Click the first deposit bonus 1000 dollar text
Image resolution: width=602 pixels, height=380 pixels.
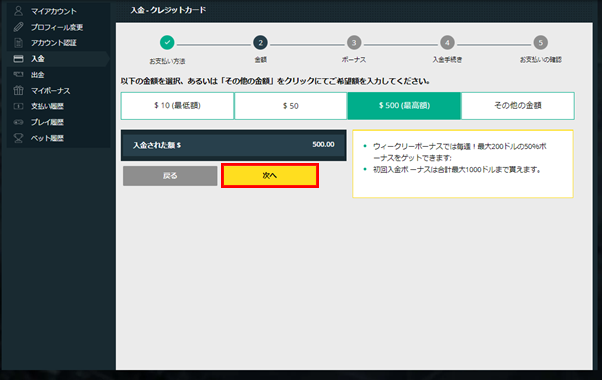tap(457, 170)
